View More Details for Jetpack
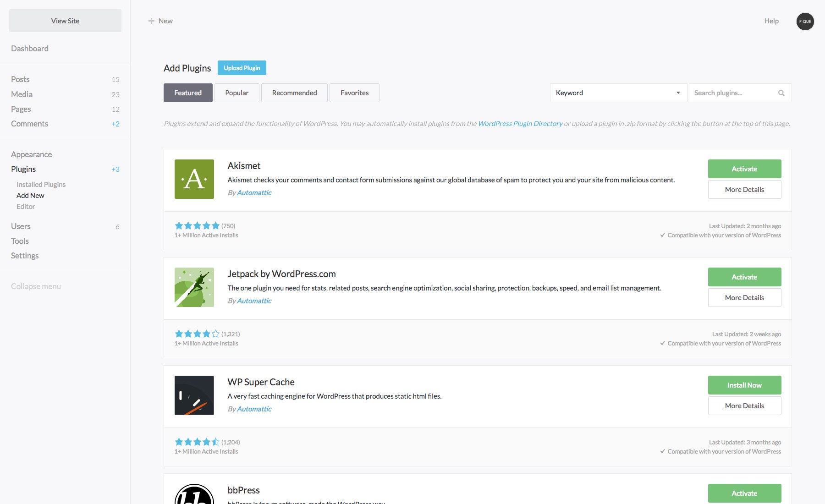Screen dimensions: 825x504 point(744,298)
